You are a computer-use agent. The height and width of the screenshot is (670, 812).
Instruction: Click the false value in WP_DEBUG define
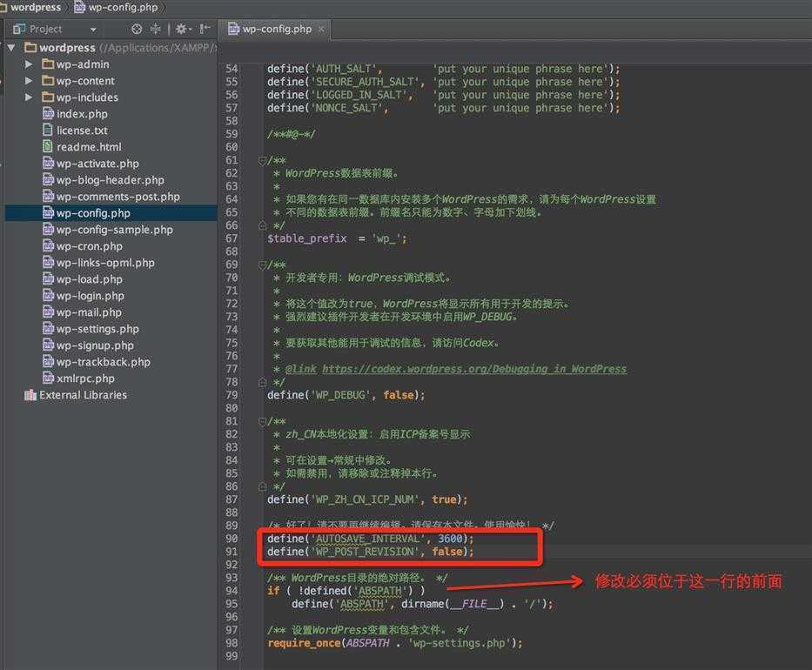click(399, 395)
